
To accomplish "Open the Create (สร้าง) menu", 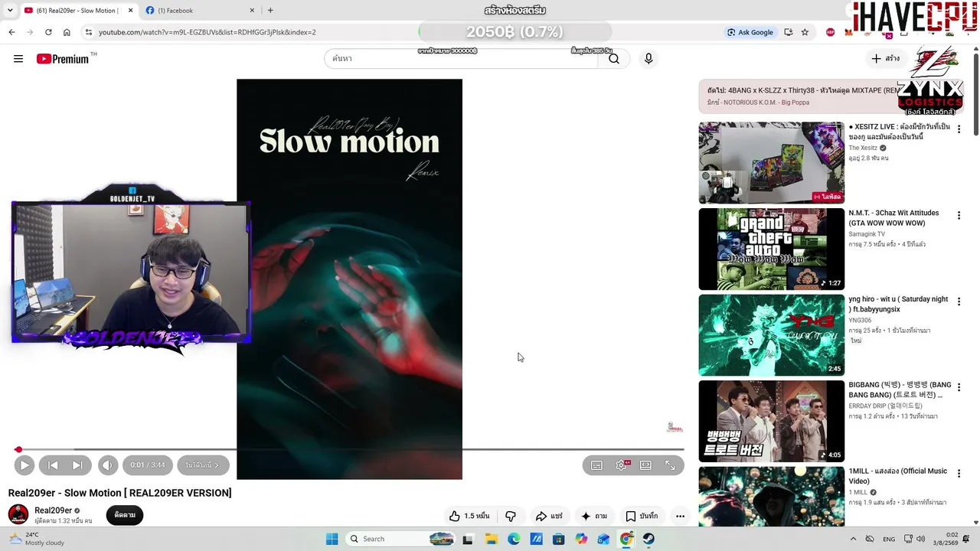I will [x=886, y=59].
